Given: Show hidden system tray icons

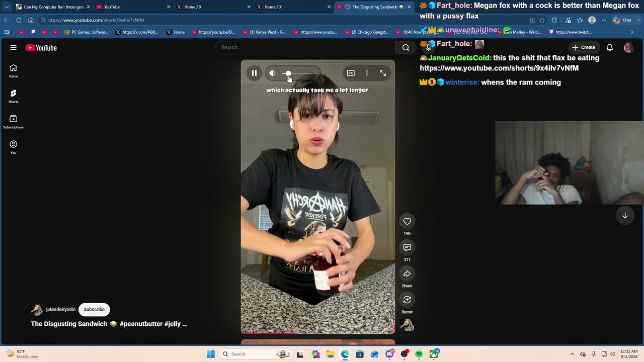Looking at the screenshot, I should coord(572,354).
